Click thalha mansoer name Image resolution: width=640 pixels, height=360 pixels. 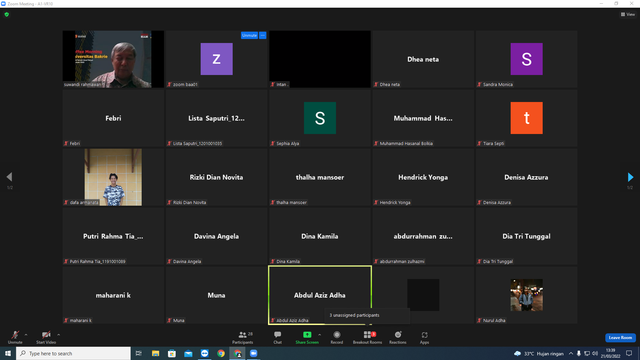click(320, 177)
